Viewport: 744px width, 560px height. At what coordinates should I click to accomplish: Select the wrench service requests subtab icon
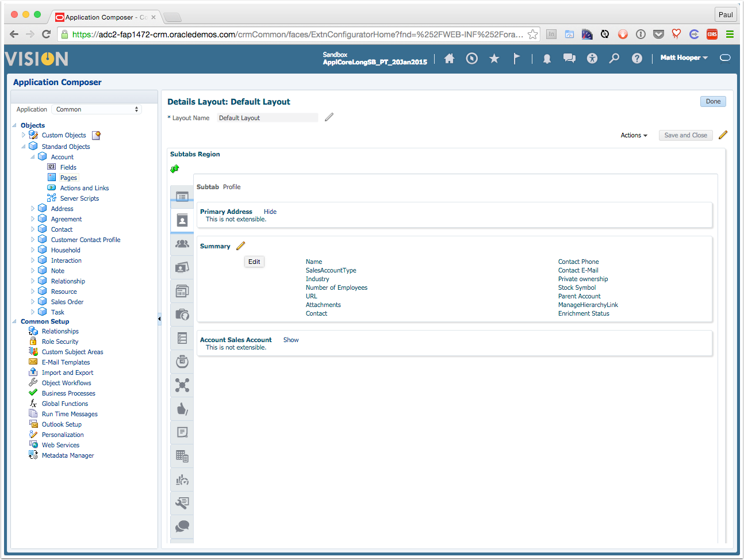coord(182,503)
